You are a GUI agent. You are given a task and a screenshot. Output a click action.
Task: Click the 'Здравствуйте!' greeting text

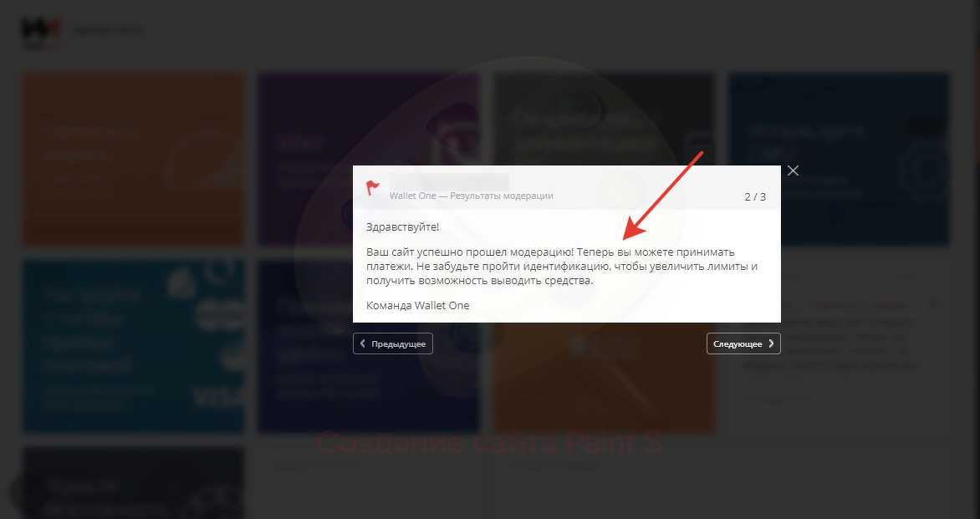coord(402,226)
